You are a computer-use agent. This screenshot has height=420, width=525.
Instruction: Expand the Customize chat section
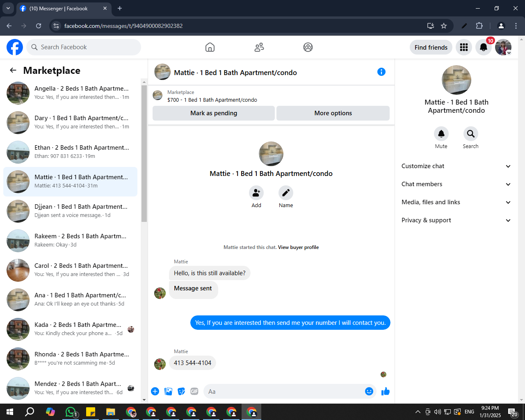[x=457, y=166]
